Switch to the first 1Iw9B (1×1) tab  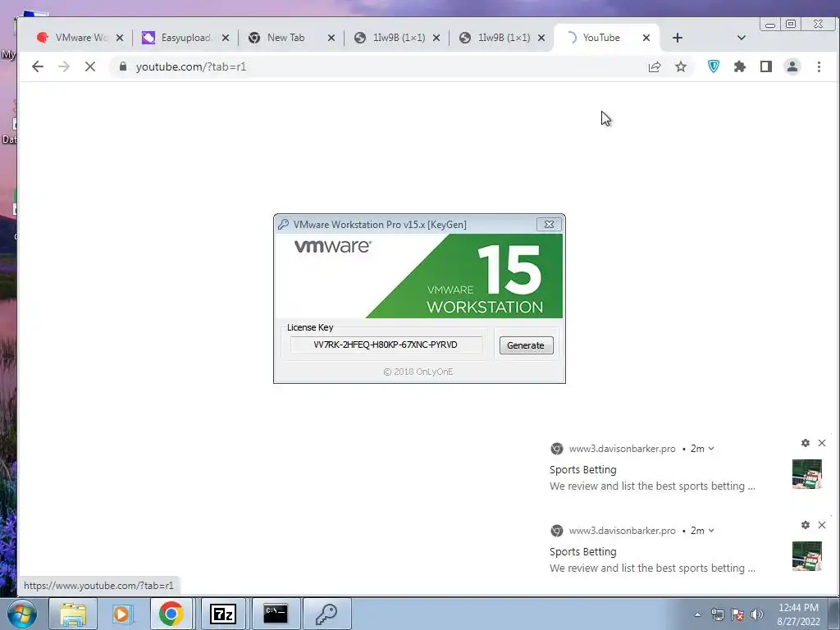click(398, 38)
